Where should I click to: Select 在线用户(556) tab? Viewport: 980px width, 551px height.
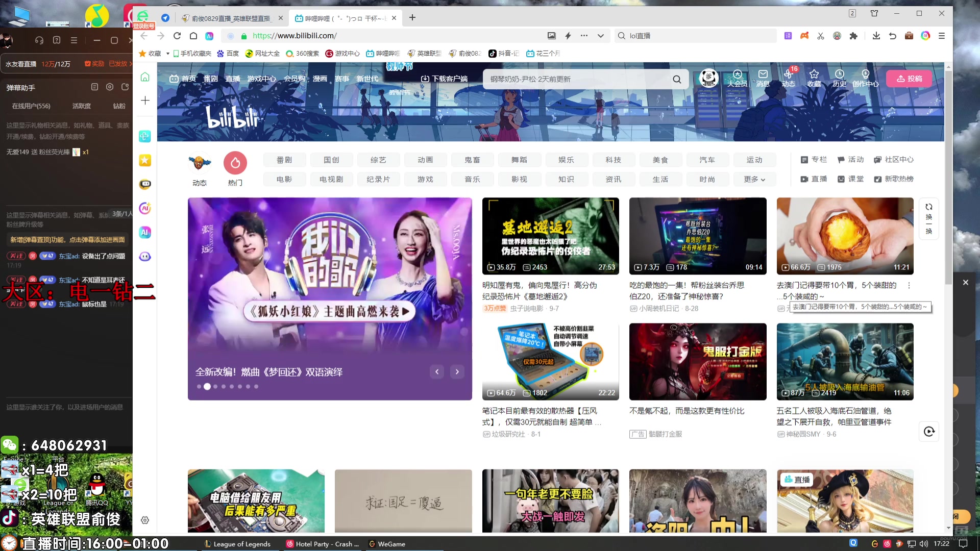point(31,106)
